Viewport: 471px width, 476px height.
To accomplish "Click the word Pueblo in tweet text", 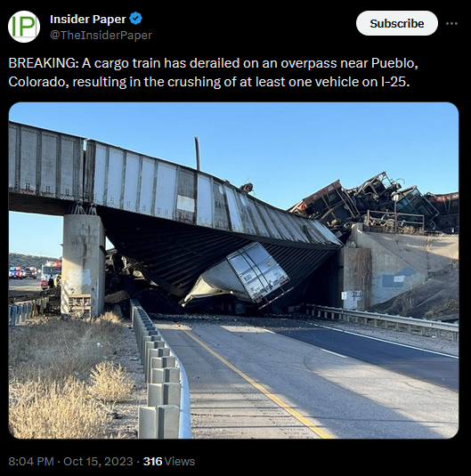I will [x=394, y=63].
